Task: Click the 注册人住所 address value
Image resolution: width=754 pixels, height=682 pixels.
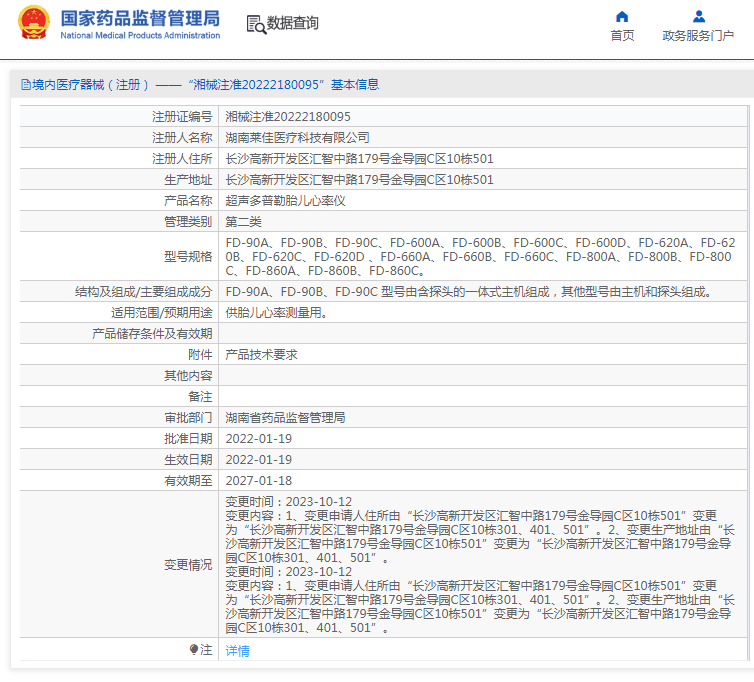Action: (x=360, y=159)
